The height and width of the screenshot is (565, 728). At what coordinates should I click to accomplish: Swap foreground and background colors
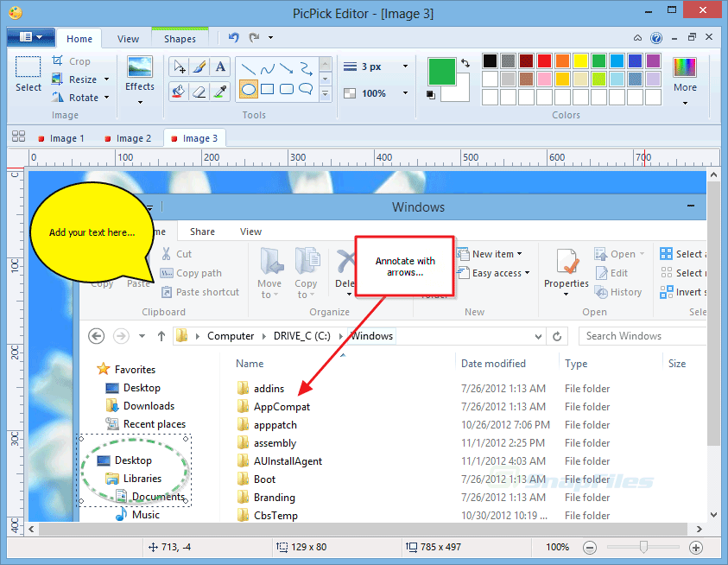(x=465, y=63)
